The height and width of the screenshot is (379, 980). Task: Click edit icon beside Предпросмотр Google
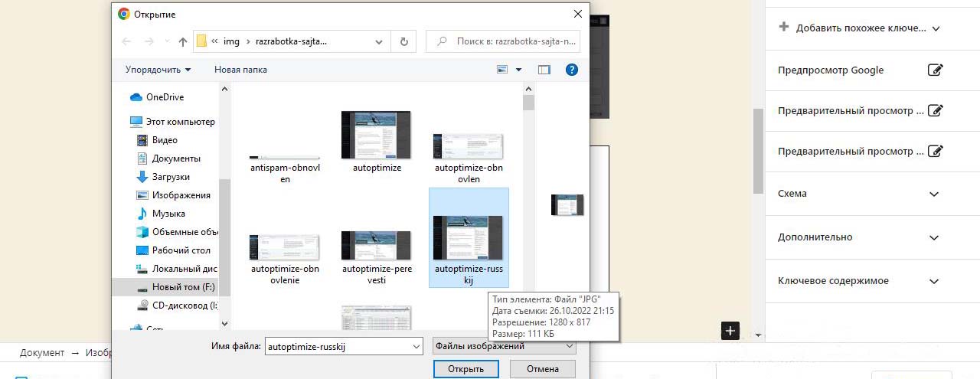coord(935,70)
